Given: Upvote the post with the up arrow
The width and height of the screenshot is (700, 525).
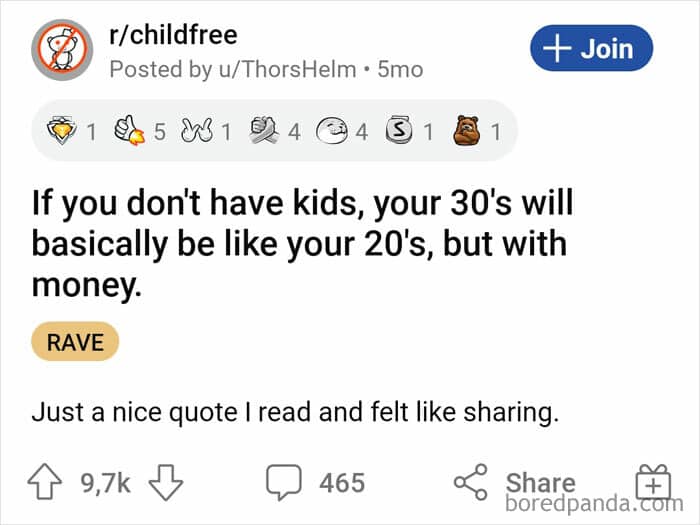Looking at the screenshot, I should coord(45,482).
